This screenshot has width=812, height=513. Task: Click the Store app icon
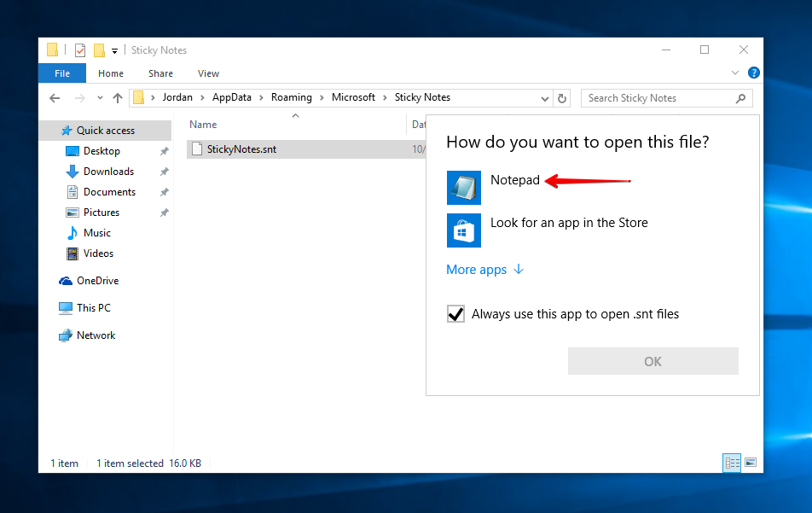(463, 230)
